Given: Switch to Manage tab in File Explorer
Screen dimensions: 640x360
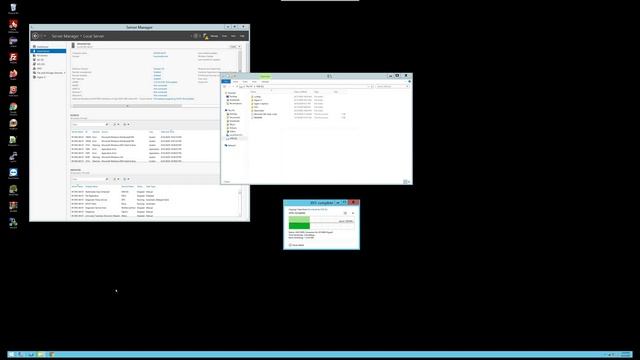Looking at the screenshot, I should click(265, 82).
